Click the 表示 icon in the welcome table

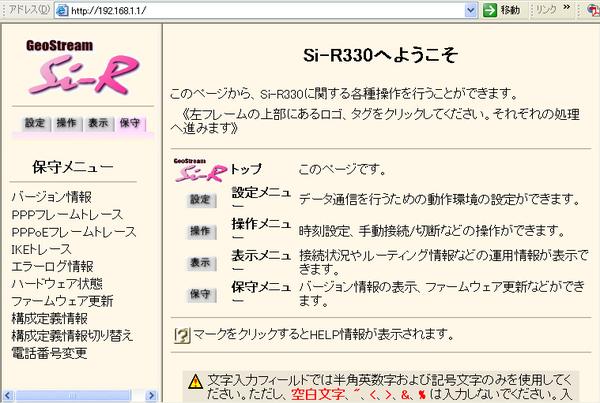(201, 263)
